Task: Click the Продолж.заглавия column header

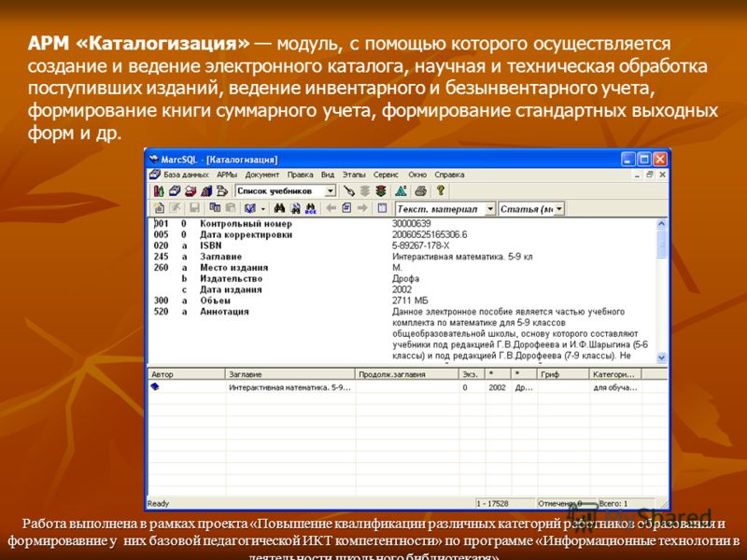Action: (407, 374)
